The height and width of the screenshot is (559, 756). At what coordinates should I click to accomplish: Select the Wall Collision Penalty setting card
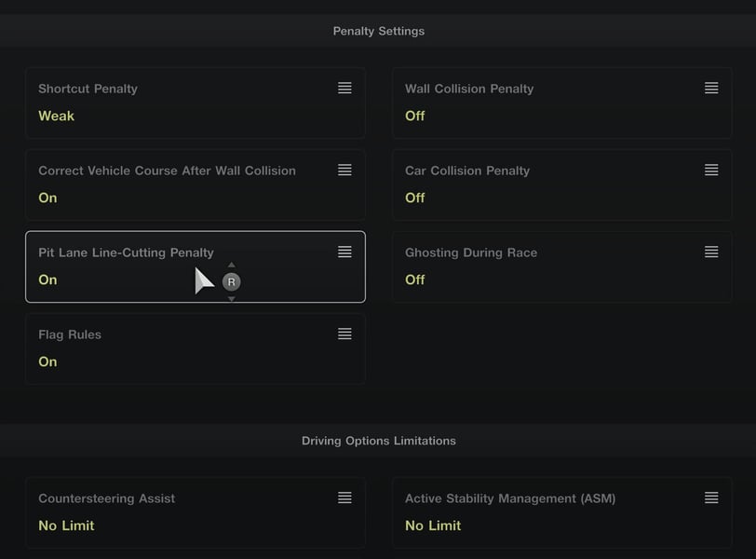pos(562,103)
